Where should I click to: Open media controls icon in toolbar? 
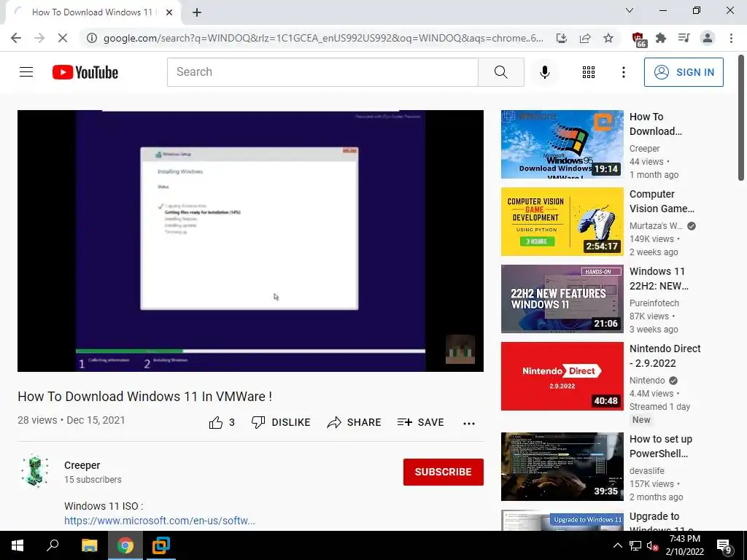(x=684, y=38)
